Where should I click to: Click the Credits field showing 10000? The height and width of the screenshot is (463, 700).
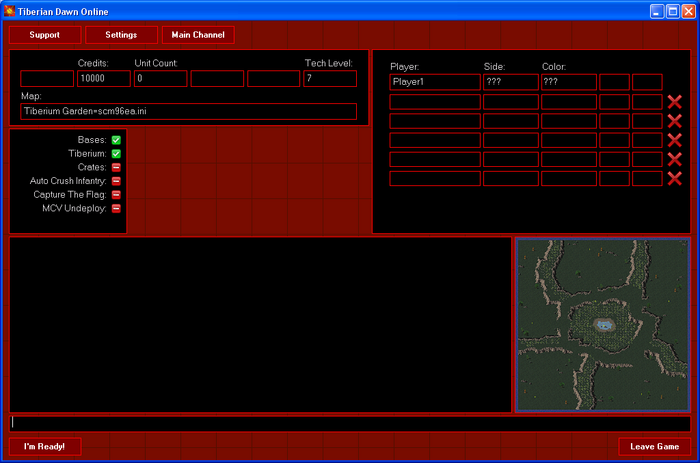[x=104, y=79]
